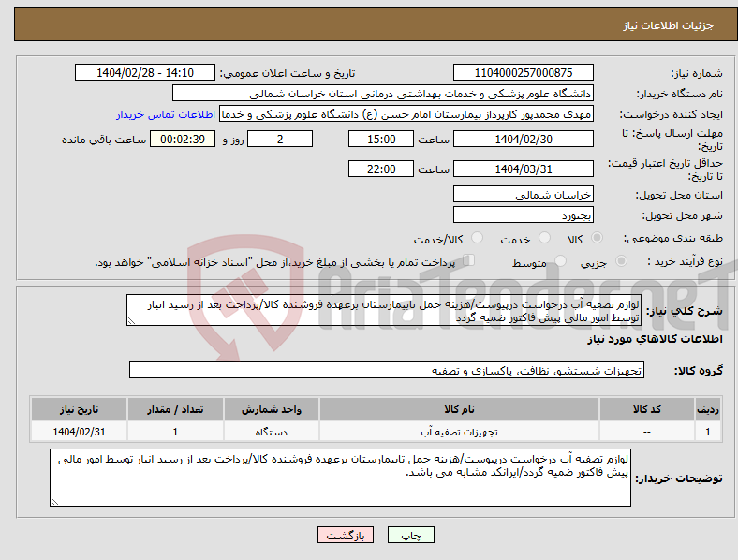The height and width of the screenshot is (560, 738).
Task: Click the نام کالا column header
Action: tap(459, 409)
